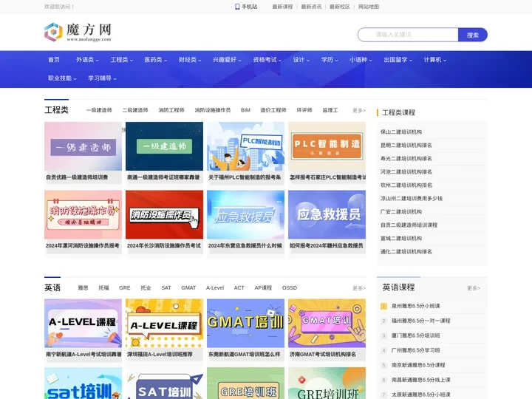Select the GMAT tab in 英语
The height and width of the screenshot is (399, 532).
pos(188,287)
